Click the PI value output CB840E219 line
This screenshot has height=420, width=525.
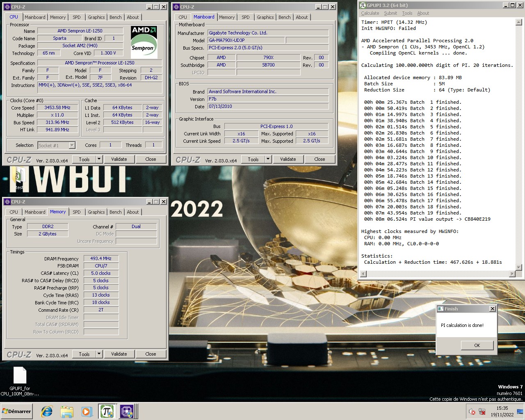point(427,219)
